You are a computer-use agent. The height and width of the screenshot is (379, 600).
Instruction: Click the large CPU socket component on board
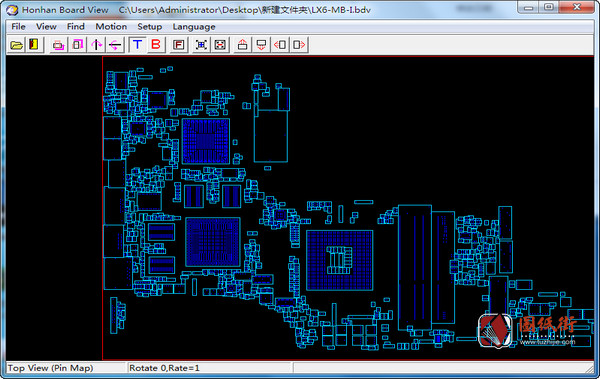[339, 260]
